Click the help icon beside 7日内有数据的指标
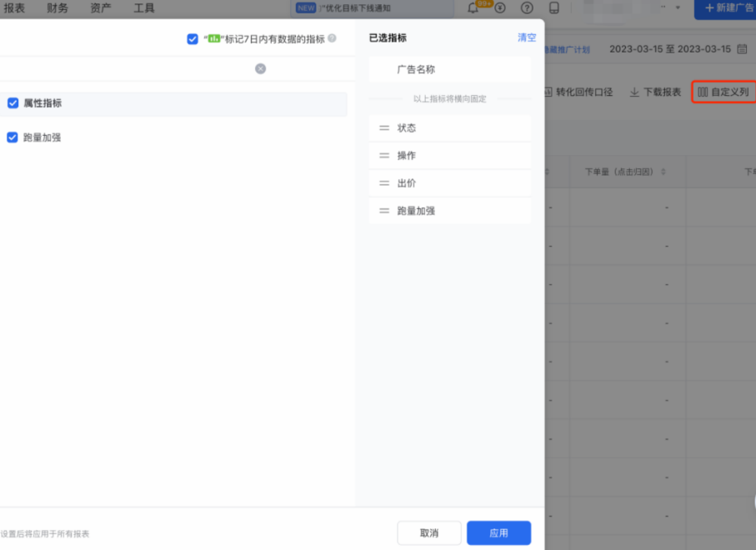Viewport: 756px width, 550px height. [333, 38]
